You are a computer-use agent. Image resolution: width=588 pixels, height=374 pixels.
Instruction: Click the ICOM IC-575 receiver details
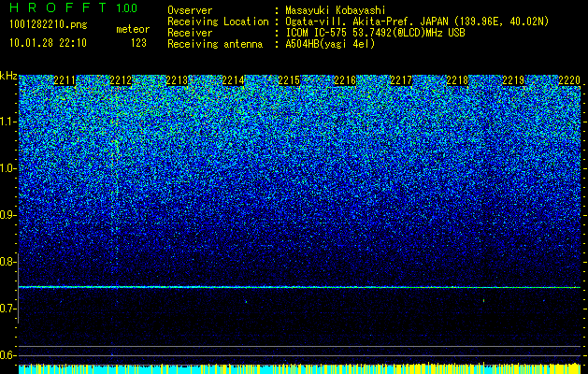[x=375, y=33]
